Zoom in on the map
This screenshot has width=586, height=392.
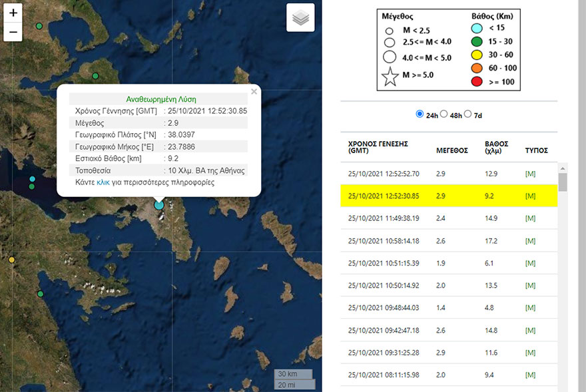(x=13, y=13)
